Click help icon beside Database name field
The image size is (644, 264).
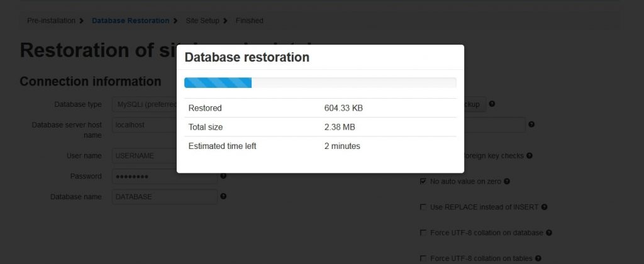click(223, 197)
